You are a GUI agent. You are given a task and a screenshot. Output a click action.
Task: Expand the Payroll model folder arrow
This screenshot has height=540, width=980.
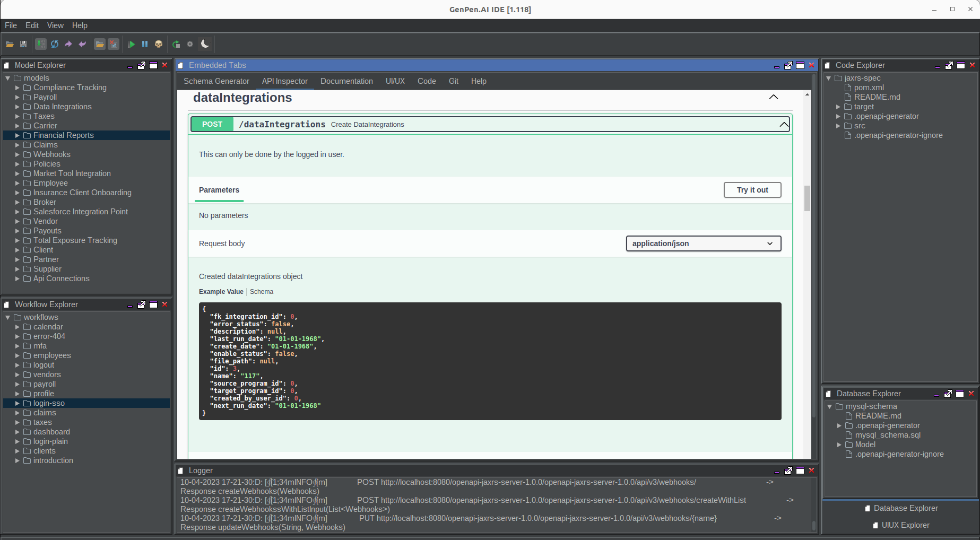tap(18, 97)
